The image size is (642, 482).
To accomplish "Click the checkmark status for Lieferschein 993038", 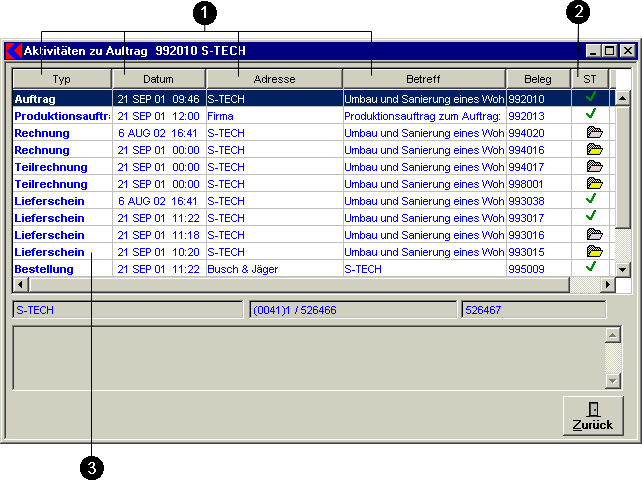I will click(x=590, y=200).
